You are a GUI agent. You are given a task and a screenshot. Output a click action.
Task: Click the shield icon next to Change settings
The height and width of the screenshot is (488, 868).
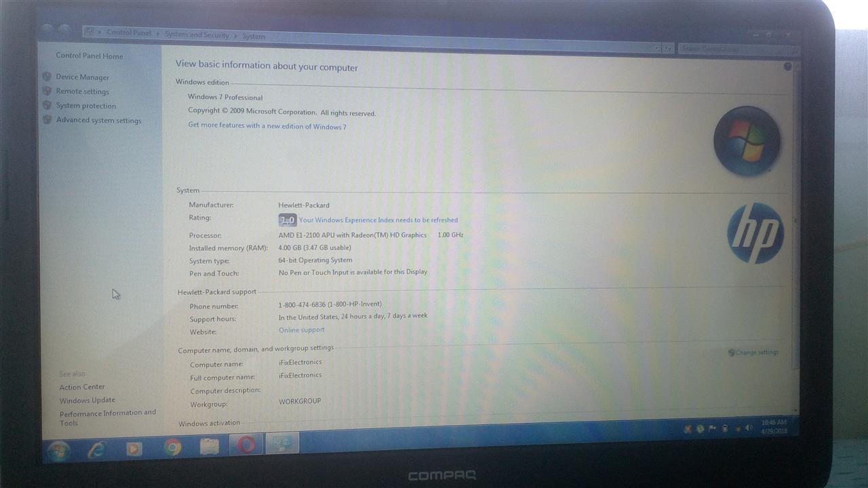[x=731, y=352]
